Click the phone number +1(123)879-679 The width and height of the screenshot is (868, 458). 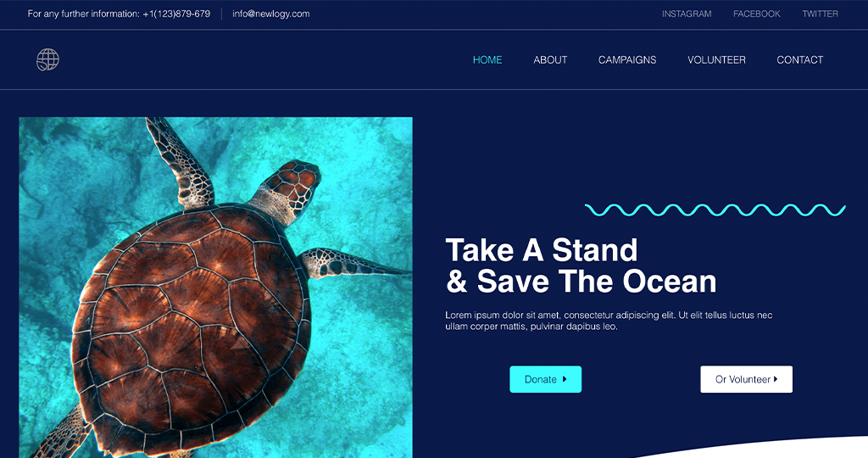(176, 14)
